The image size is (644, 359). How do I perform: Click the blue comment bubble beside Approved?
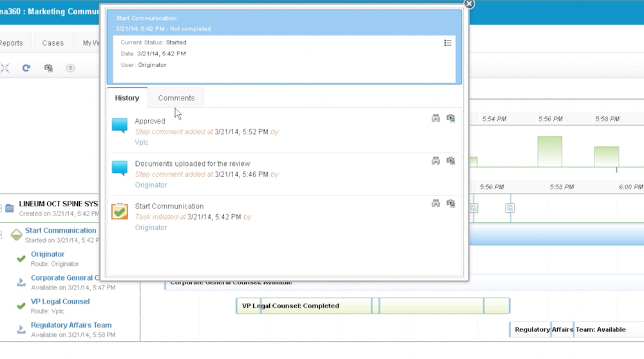[x=120, y=126]
